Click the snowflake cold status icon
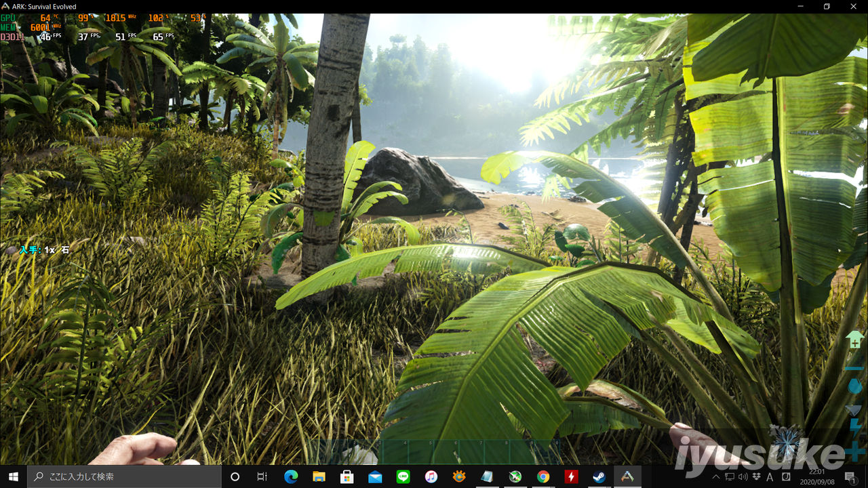The image size is (868, 488). click(x=787, y=442)
